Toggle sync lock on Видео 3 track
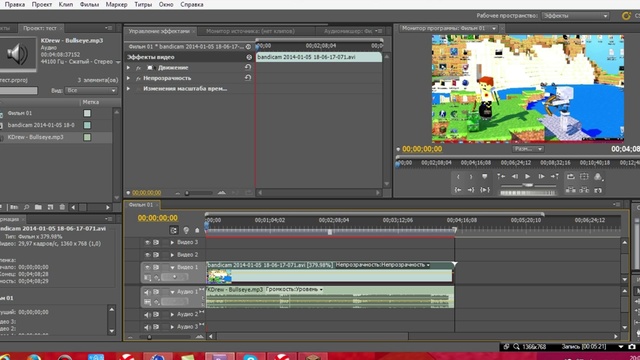This screenshot has width=640, height=360. (x=156, y=242)
